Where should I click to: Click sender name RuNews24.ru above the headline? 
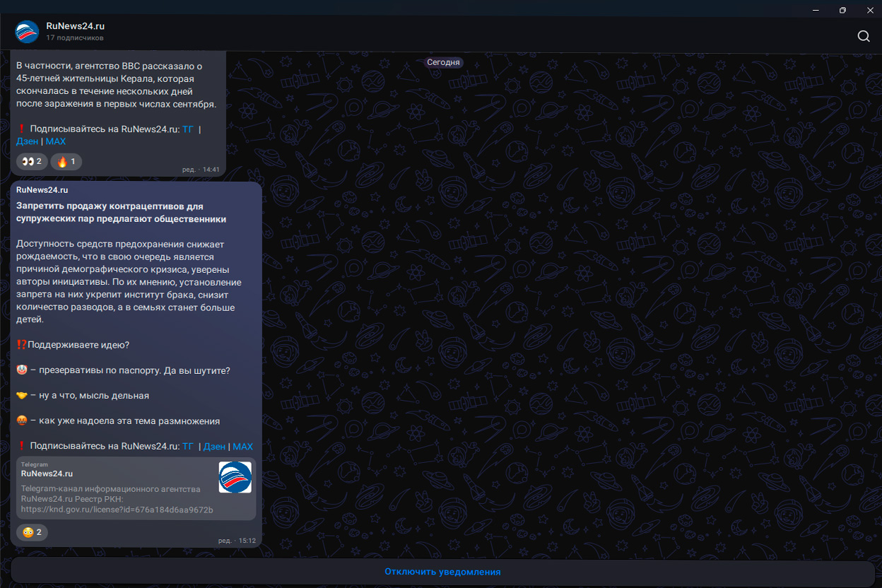click(x=42, y=189)
